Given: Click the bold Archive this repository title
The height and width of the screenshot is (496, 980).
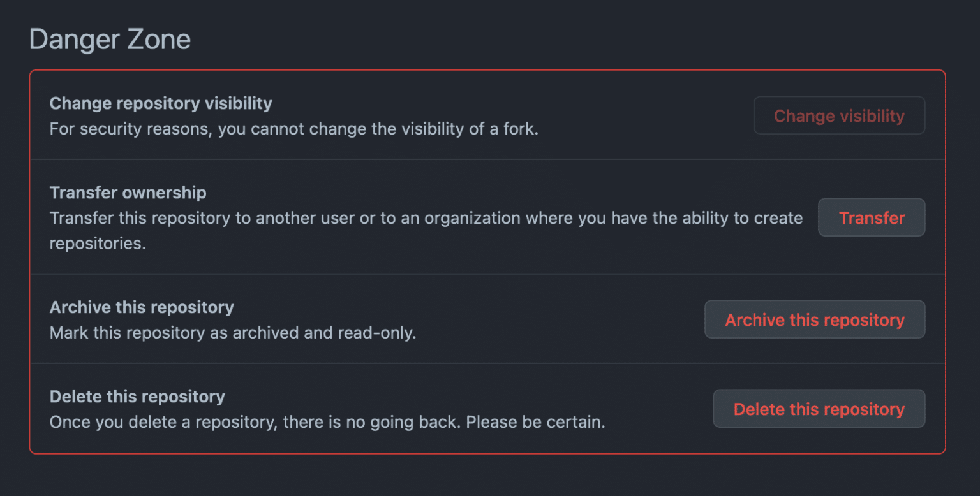Looking at the screenshot, I should click(x=142, y=307).
